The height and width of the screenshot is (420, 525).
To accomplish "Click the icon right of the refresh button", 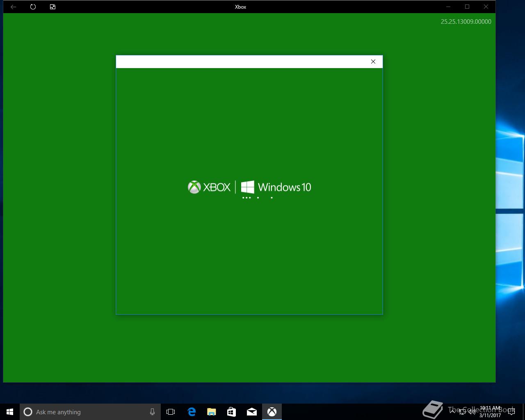I will [x=52, y=7].
